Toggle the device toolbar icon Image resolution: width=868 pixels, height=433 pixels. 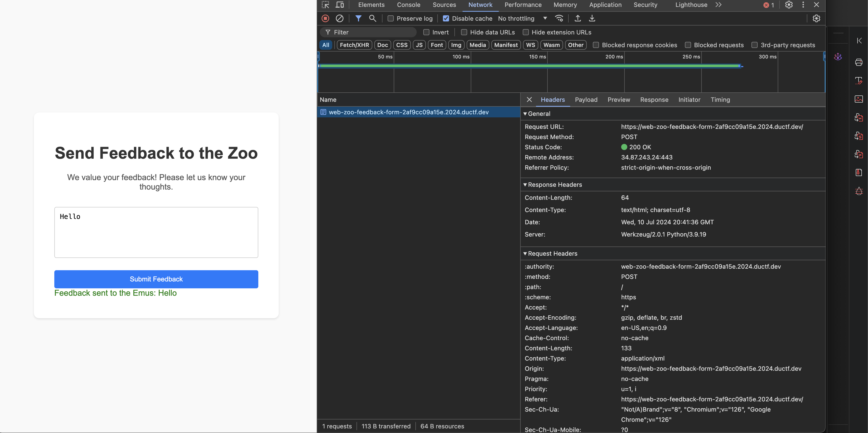tap(340, 5)
